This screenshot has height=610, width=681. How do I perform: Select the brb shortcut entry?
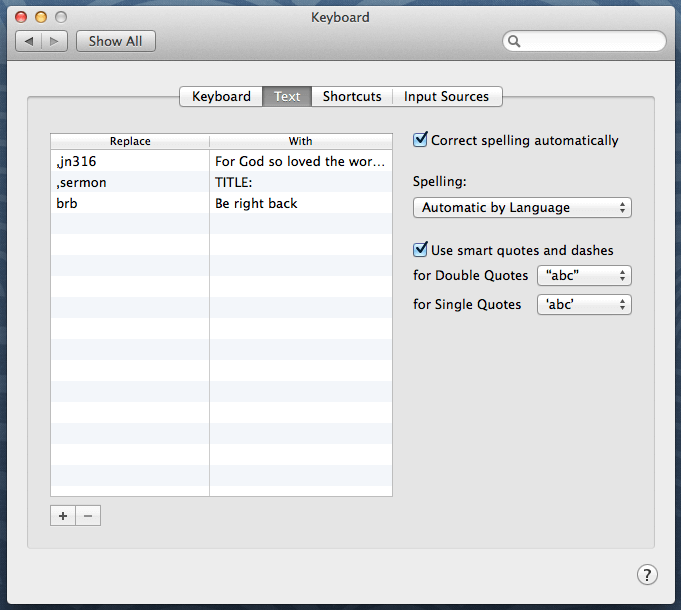[x=130, y=204]
